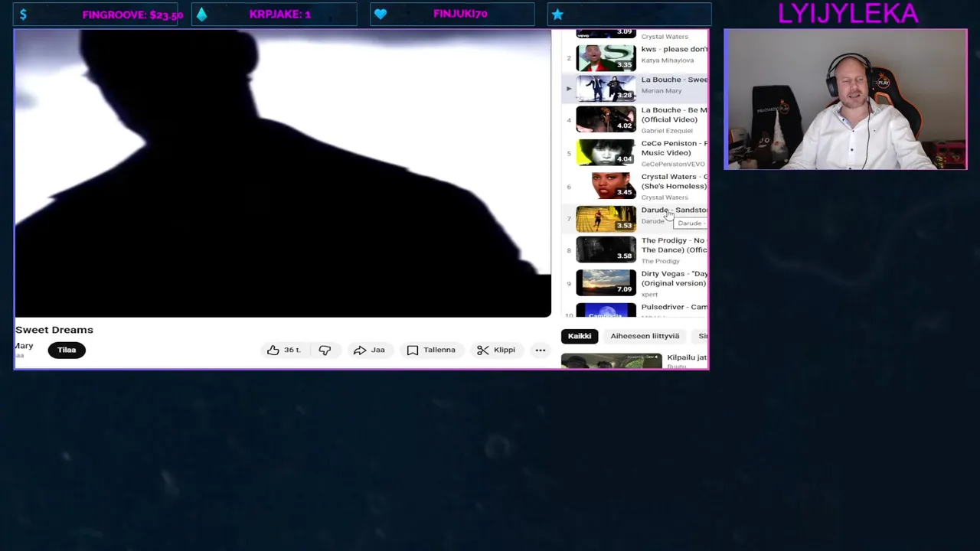Viewport: 980px width, 551px height.
Task: Open The Prodigy No Good thumbnail
Action: tap(606, 249)
